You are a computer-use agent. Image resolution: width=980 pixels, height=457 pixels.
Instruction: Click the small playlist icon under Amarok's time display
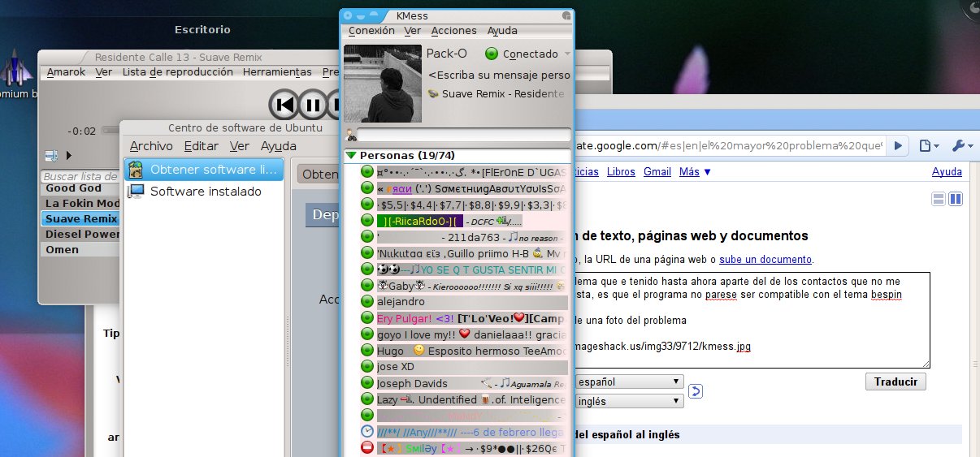tap(51, 155)
